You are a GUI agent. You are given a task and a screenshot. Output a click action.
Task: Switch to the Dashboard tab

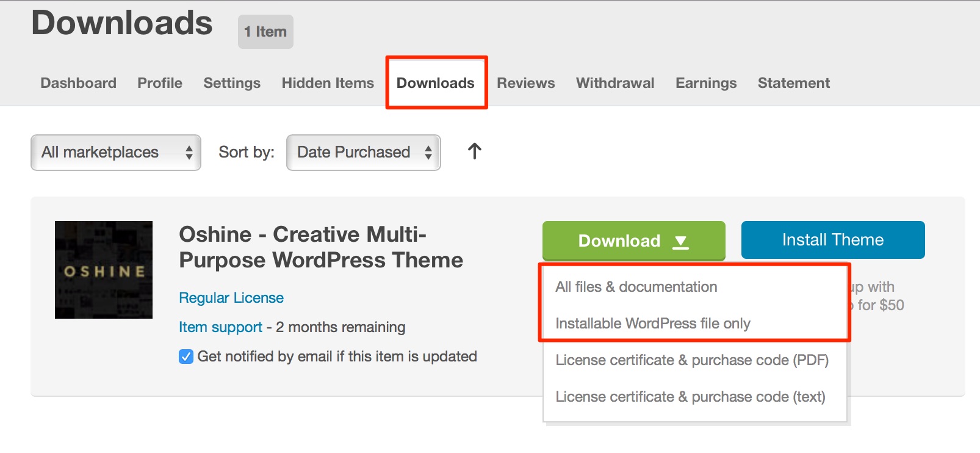(x=78, y=83)
